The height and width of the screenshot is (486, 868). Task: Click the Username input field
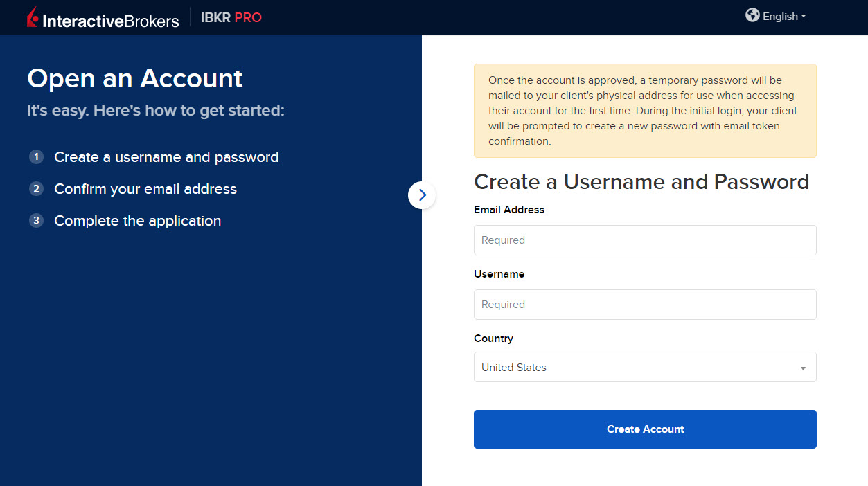[x=644, y=305]
